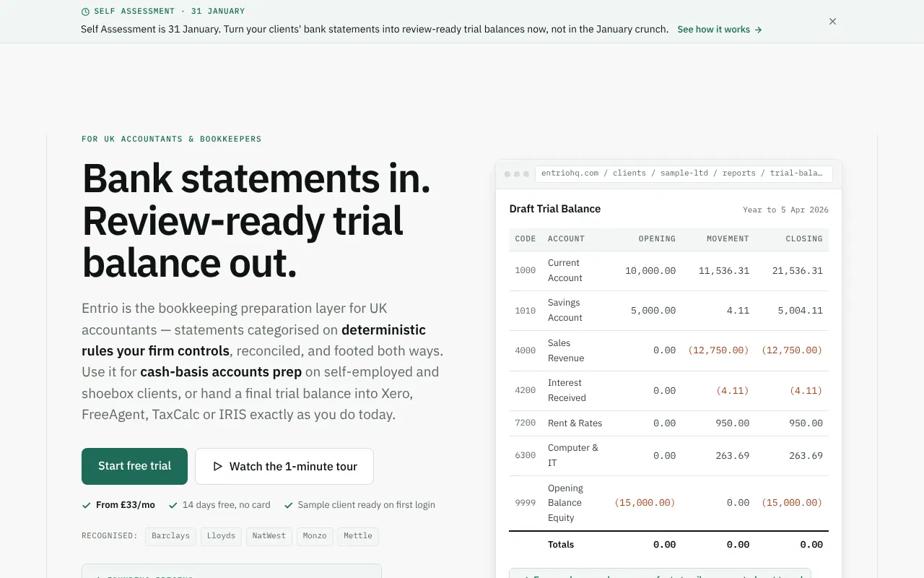This screenshot has width=924, height=578.
Task: Click the MOVEMENT column header
Action: coord(728,238)
